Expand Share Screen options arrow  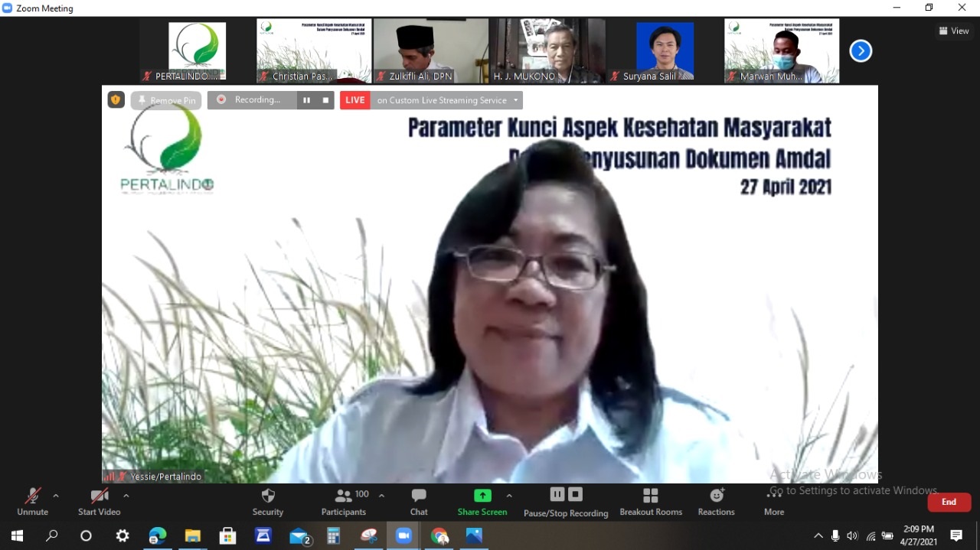pyautogui.click(x=509, y=496)
